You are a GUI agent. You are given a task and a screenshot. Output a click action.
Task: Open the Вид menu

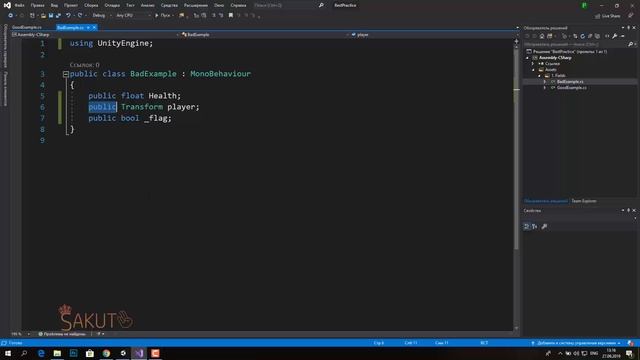point(54,5)
